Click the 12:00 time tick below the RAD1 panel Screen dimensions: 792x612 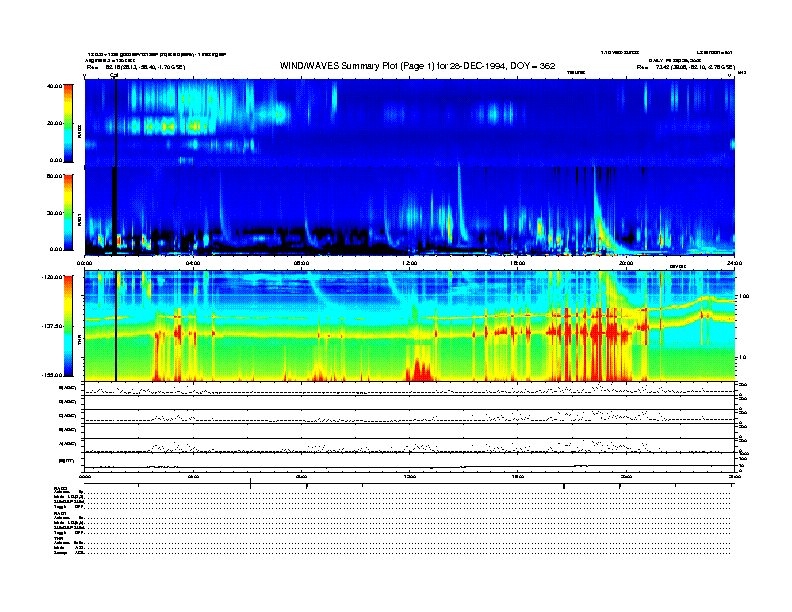pos(409,263)
